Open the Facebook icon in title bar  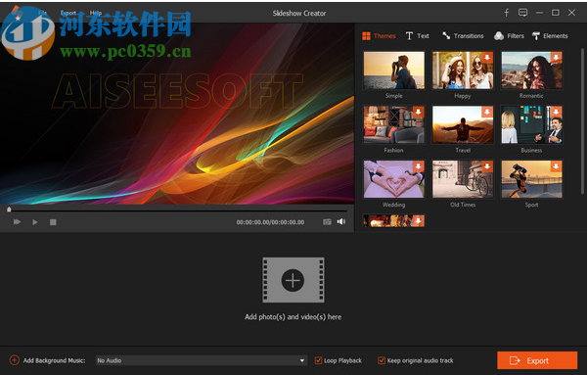click(x=506, y=13)
